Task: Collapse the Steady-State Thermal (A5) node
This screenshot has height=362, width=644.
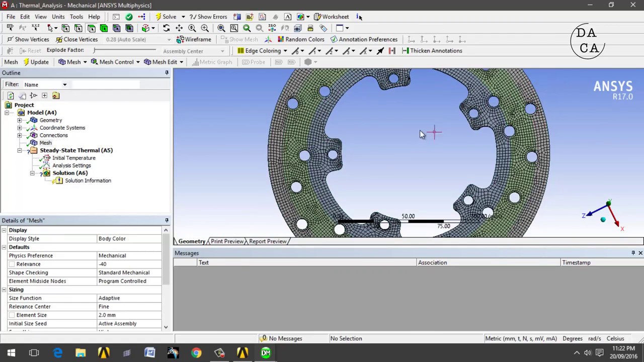Action: (x=20, y=150)
